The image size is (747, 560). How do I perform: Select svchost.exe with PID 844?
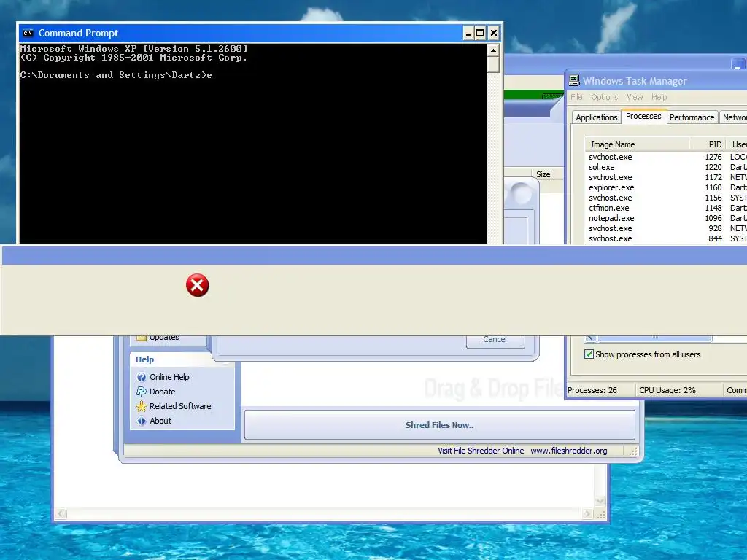coord(665,238)
